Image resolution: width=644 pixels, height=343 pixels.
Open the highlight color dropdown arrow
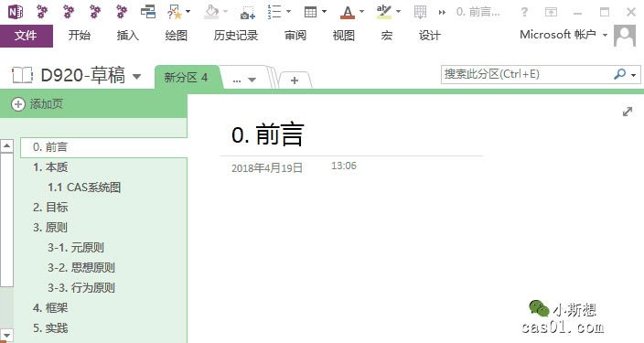tap(399, 12)
